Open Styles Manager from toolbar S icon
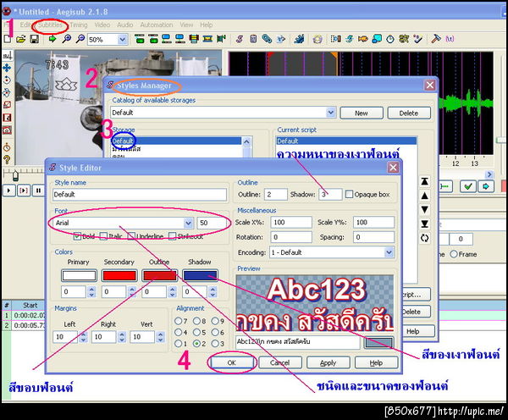The width and height of the screenshot is (508, 420). (240, 39)
